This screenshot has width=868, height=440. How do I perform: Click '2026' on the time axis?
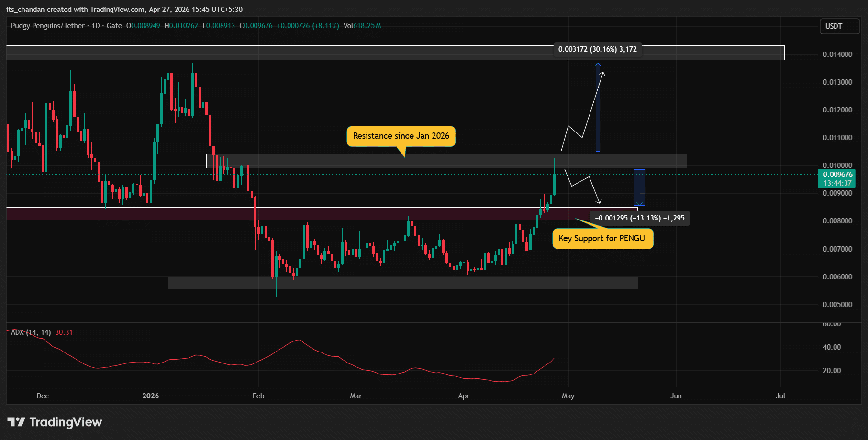[x=151, y=396]
